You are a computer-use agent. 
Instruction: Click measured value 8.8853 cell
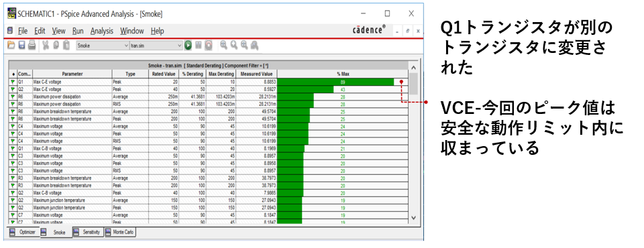pyautogui.click(x=257, y=82)
